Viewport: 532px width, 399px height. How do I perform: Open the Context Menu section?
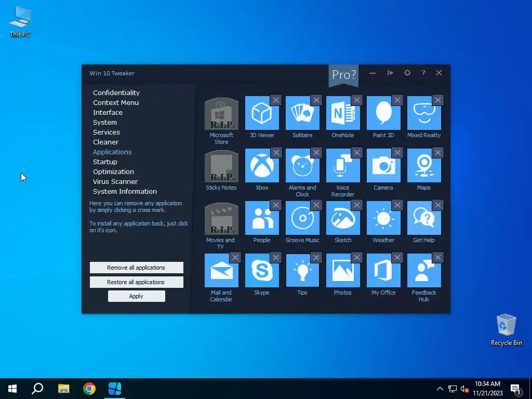[x=116, y=102]
